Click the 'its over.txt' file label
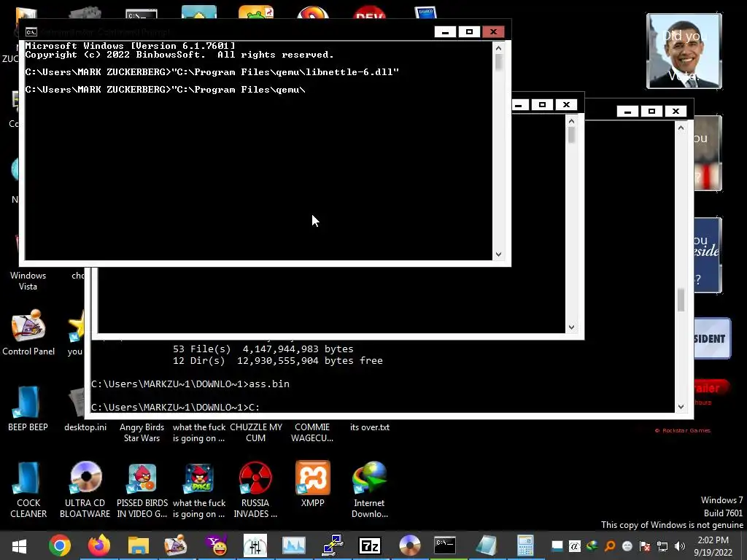This screenshot has height=560, width=747. (x=370, y=427)
